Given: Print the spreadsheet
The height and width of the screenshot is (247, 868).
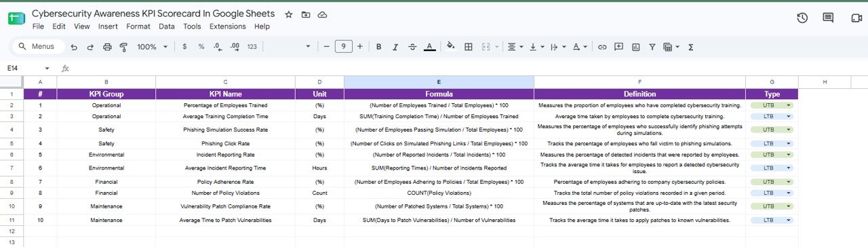Looking at the screenshot, I should click(107, 47).
